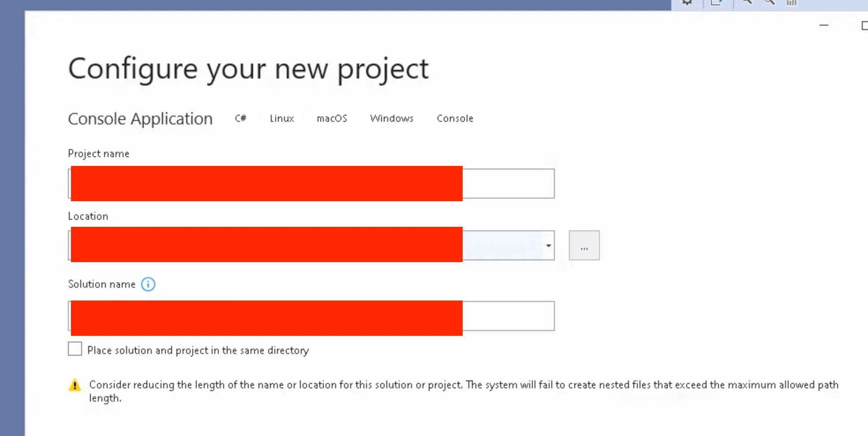Click the first magnifier icon in top toolbar
The width and height of the screenshot is (868, 436).
pos(747,2)
